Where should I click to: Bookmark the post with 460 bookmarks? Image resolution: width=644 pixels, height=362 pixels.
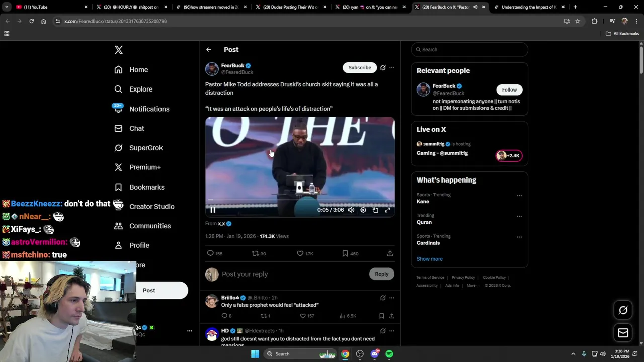[350, 254]
